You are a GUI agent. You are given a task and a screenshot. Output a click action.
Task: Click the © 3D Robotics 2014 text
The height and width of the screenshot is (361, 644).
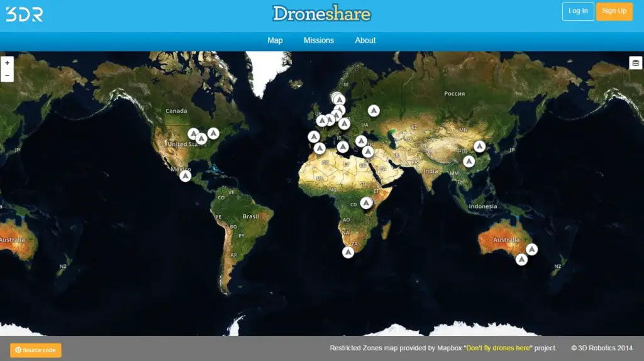[602, 348]
